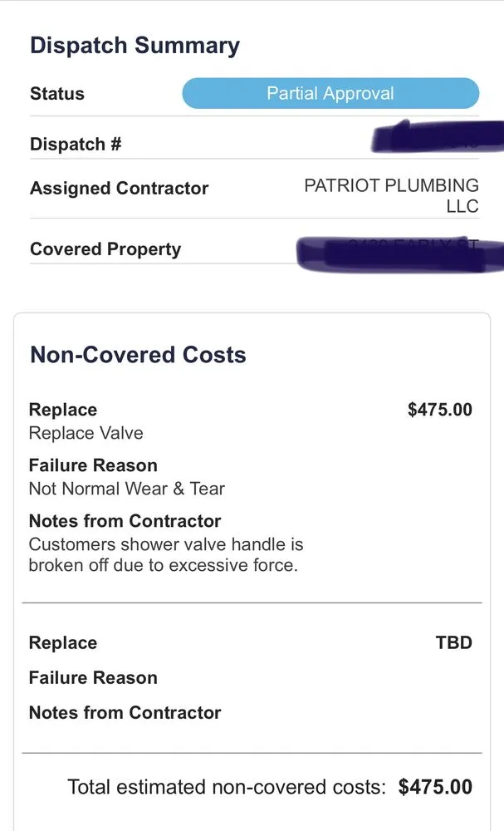
Task: Click the Replace Valve description text
Action: point(86,433)
